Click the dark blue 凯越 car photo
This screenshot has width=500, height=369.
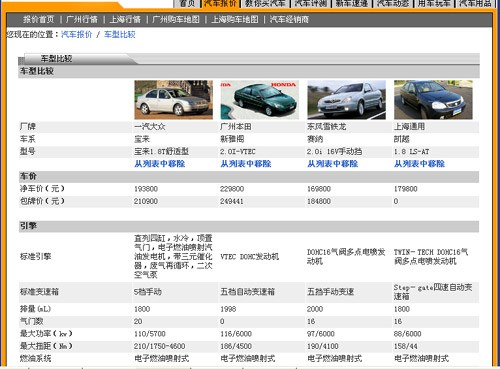click(433, 100)
